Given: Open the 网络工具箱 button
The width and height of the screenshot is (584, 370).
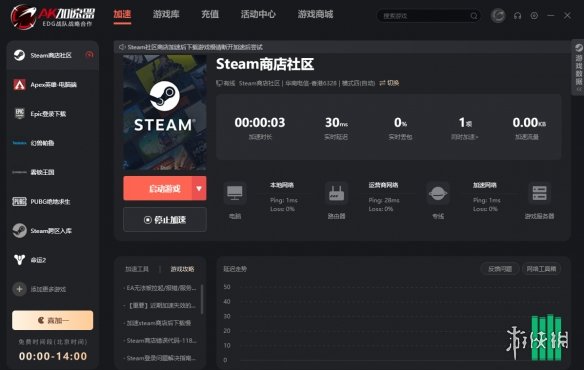Looking at the screenshot, I should [x=542, y=269].
